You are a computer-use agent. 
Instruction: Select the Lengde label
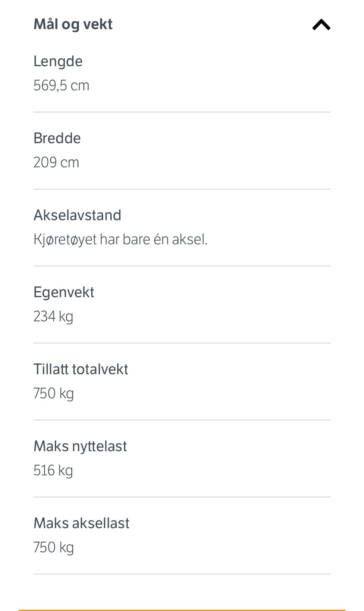[58, 61]
